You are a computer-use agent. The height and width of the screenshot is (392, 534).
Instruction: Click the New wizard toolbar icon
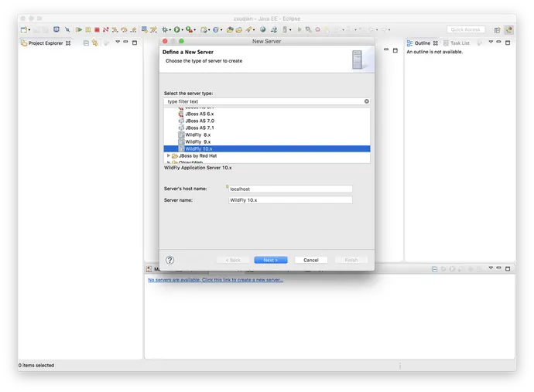tap(24, 30)
